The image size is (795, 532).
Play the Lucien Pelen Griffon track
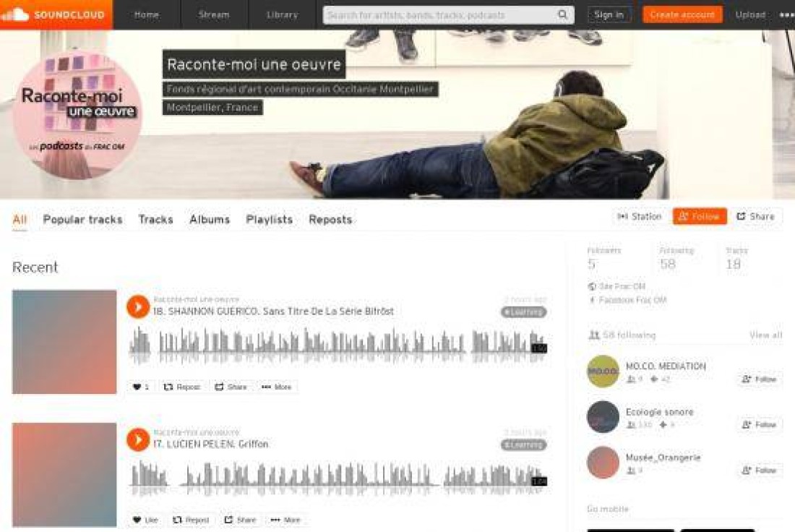point(138,439)
